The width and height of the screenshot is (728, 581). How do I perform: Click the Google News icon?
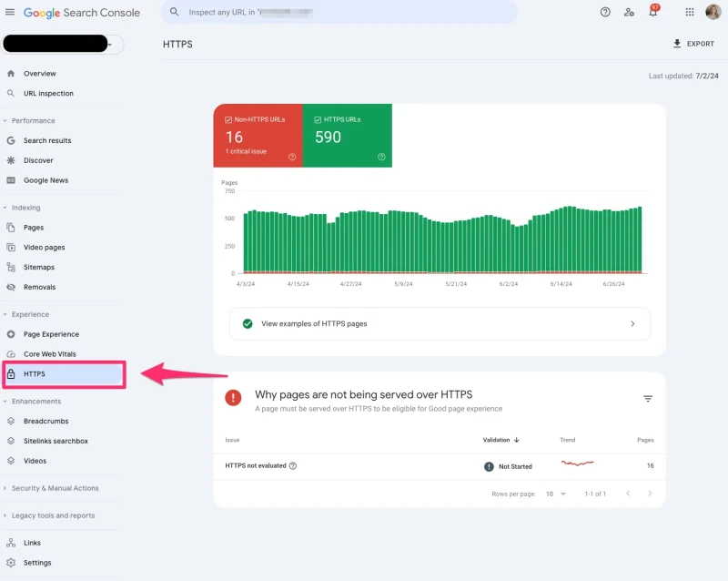coord(11,180)
